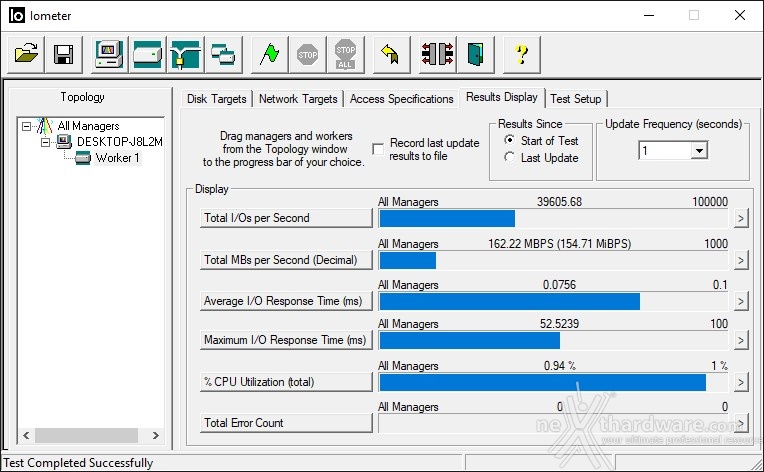The image size is (764, 472).
Task: Open arrow options for Total I/Os per Second
Action: (741, 218)
